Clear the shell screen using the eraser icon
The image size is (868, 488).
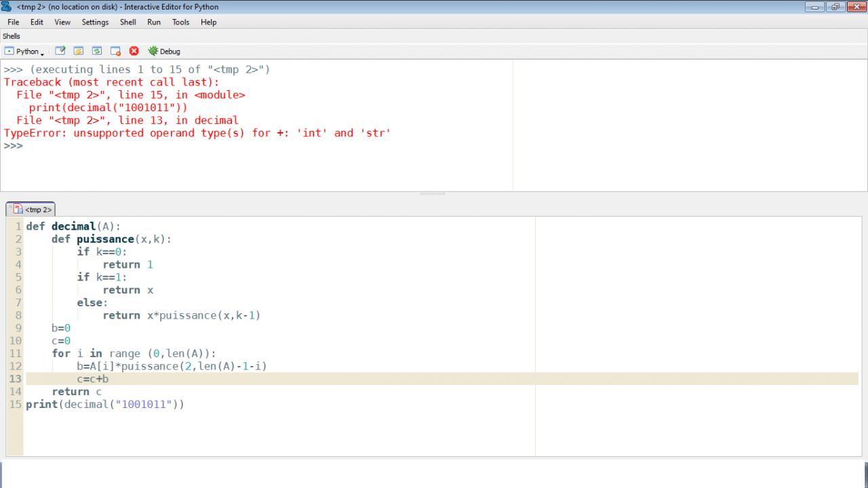(x=60, y=51)
